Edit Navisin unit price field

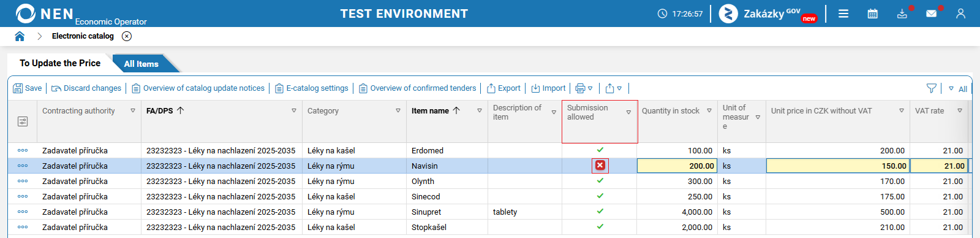838,166
